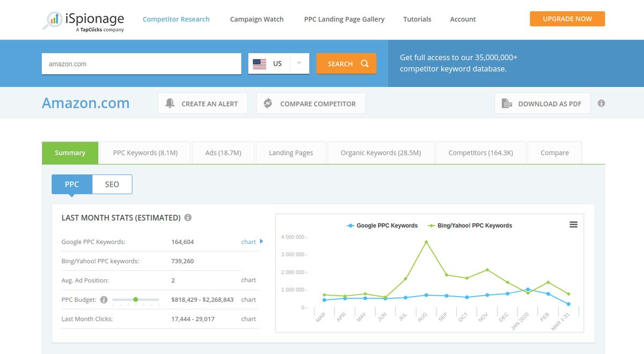Open the Account menu

[463, 19]
